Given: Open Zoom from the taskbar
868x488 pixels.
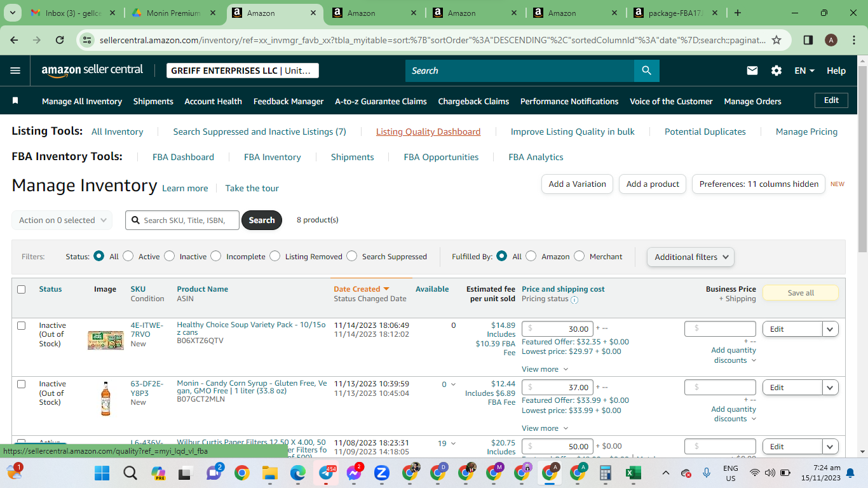Looking at the screenshot, I should [382, 473].
